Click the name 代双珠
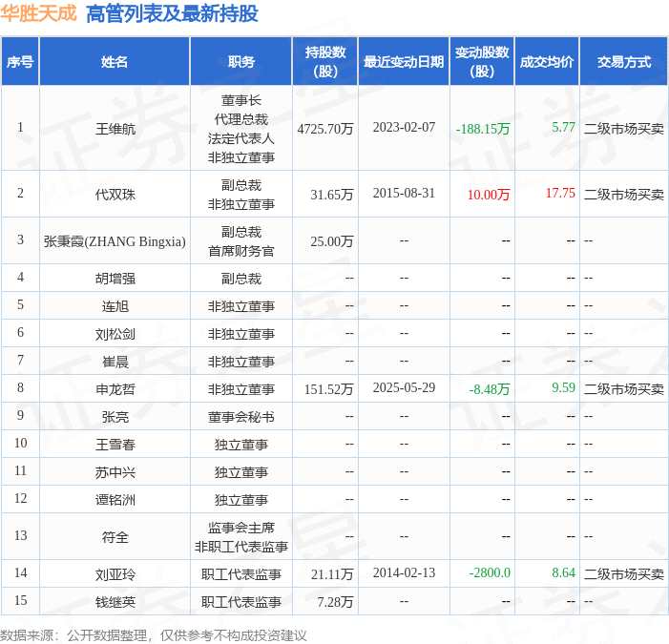This screenshot has height=644, width=669. click(x=115, y=195)
